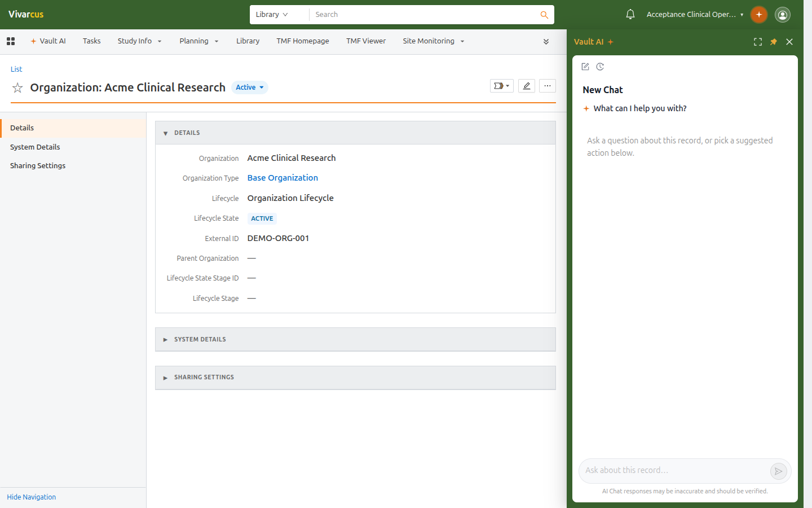Open the workflow actions arrow menu
This screenshot has height=508, width=812.
[x=501, y=86]
